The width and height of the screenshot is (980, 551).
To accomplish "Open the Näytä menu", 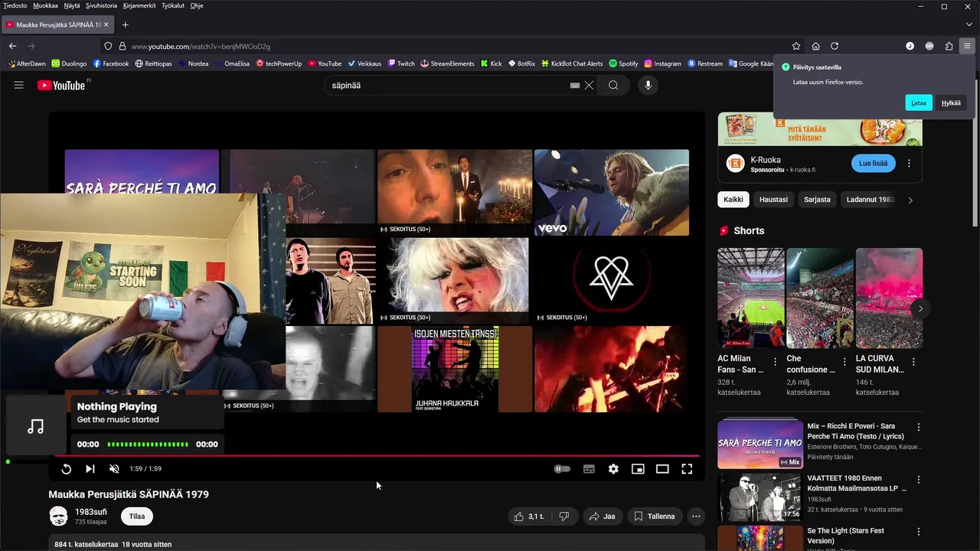I will (x=72, y=5).
